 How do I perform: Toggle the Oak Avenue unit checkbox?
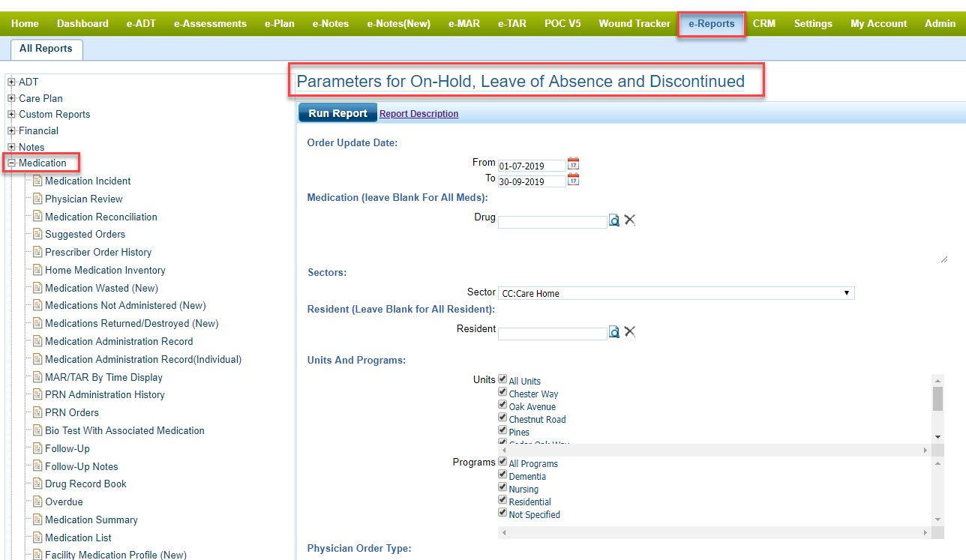502,405
